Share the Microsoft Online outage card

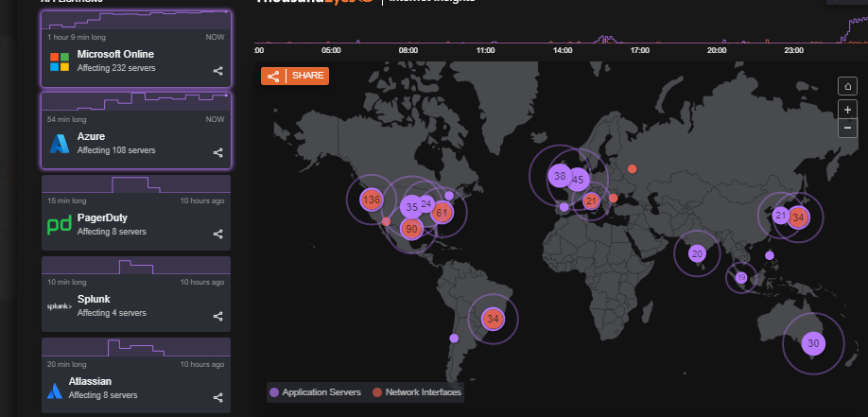[x=218, y=71]
